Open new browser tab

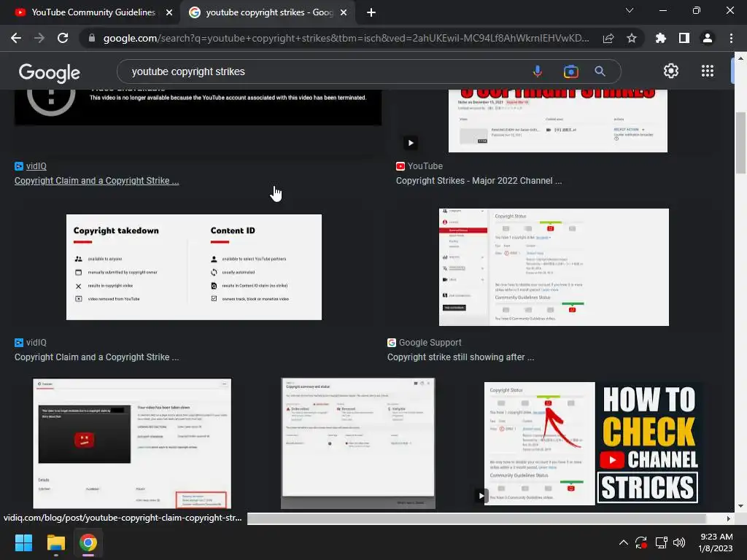coord(371,12)
